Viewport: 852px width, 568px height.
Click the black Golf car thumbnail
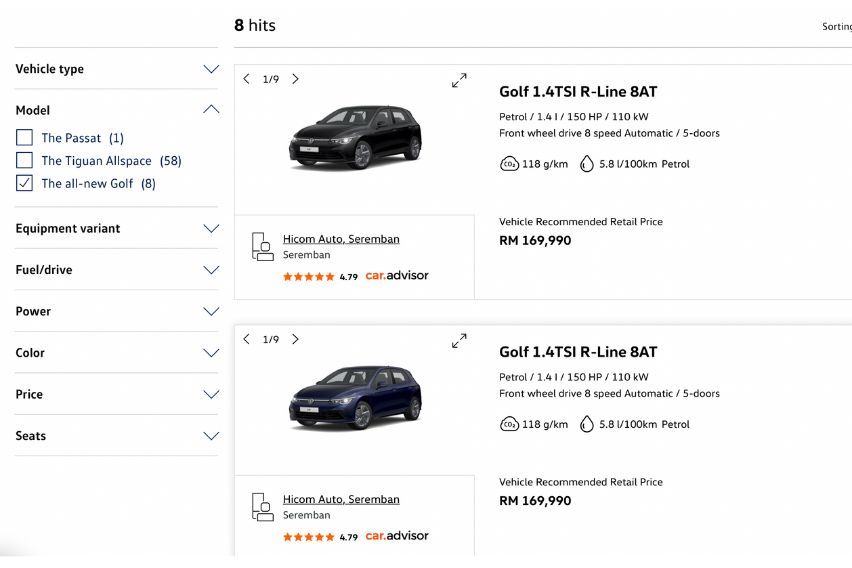[355, 137]
